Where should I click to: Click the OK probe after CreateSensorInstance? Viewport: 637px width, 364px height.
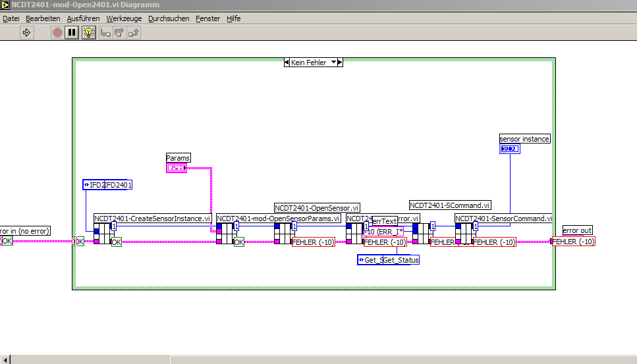[x=116, y=242]
